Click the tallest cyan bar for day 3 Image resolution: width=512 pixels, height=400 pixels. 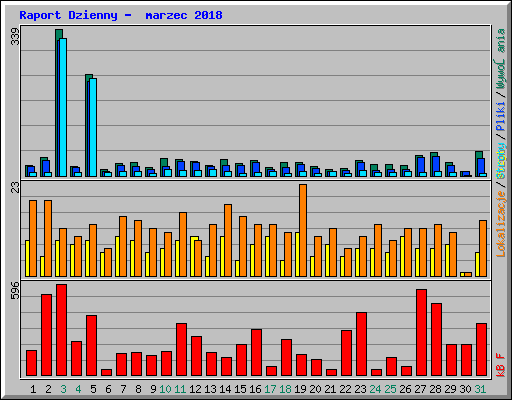coord(63,107)
